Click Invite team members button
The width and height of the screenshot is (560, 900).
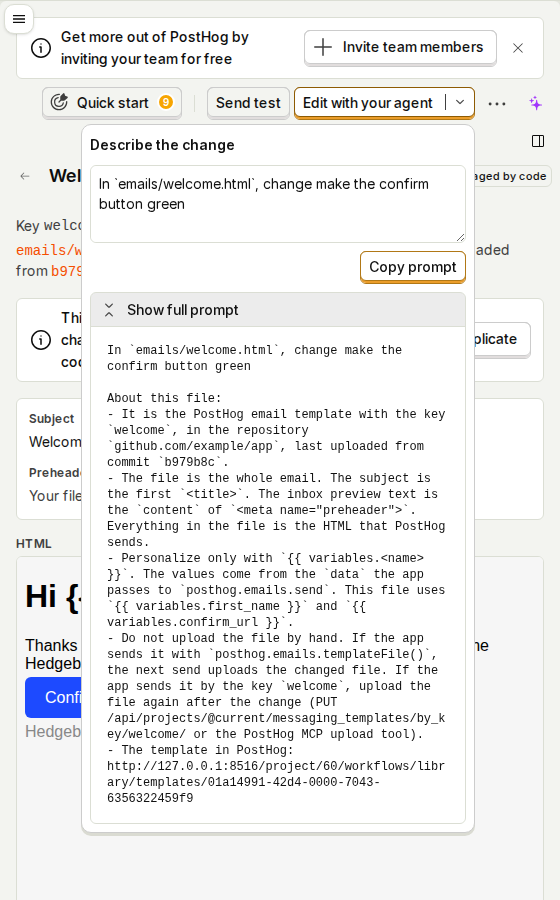click(x=400, y=48)
